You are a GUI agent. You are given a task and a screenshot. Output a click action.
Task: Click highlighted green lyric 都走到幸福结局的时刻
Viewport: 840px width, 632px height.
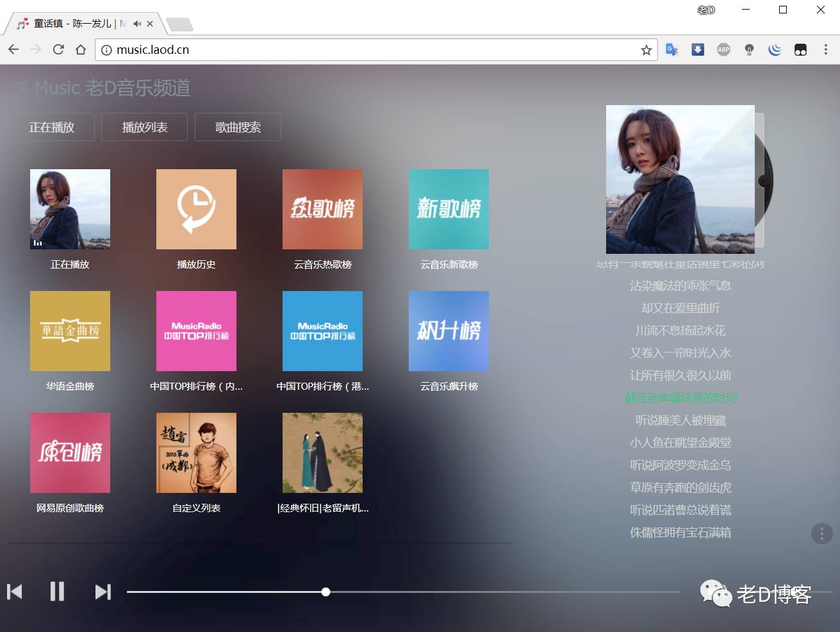[x=680, y=397]
